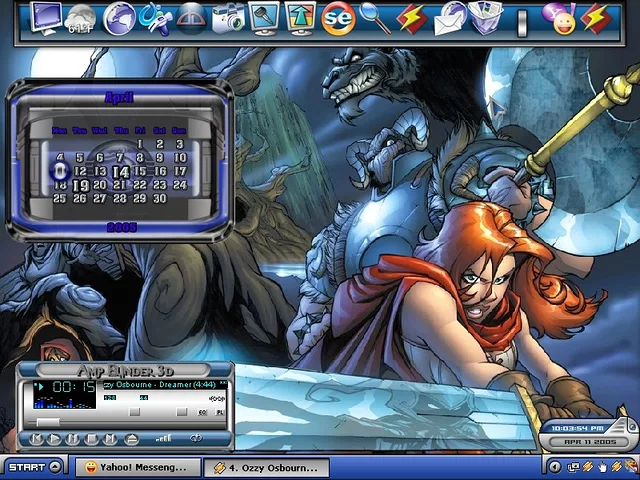Toggle the PL playlist button in player

[x=218, y=412]
